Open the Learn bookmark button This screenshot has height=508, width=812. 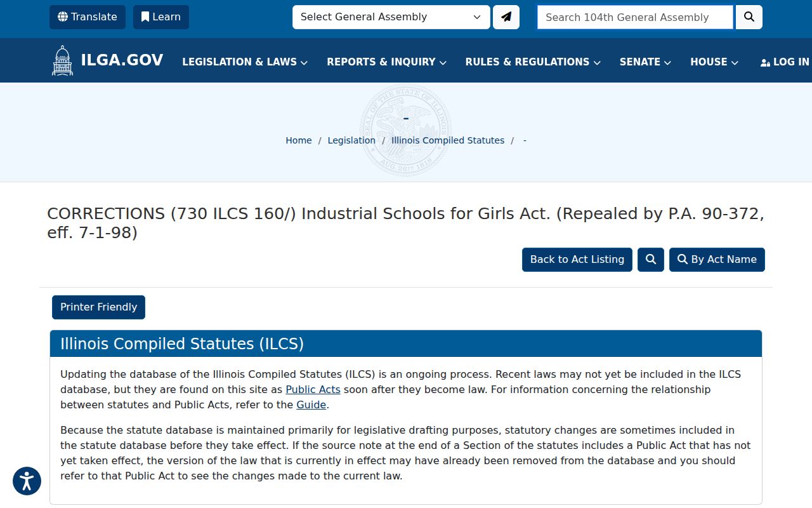(161, 17)
